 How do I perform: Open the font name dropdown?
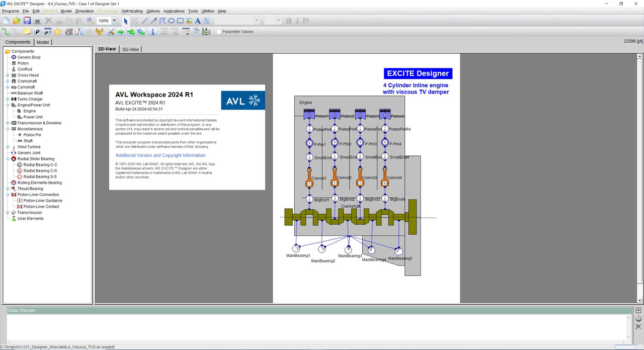pos(257,21)
